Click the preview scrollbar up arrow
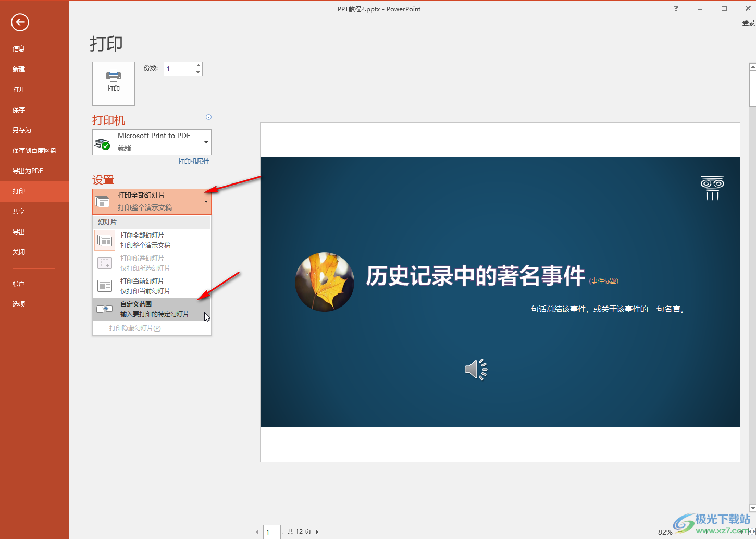Screen dimensions: 756x539 [x=752, y=67]
